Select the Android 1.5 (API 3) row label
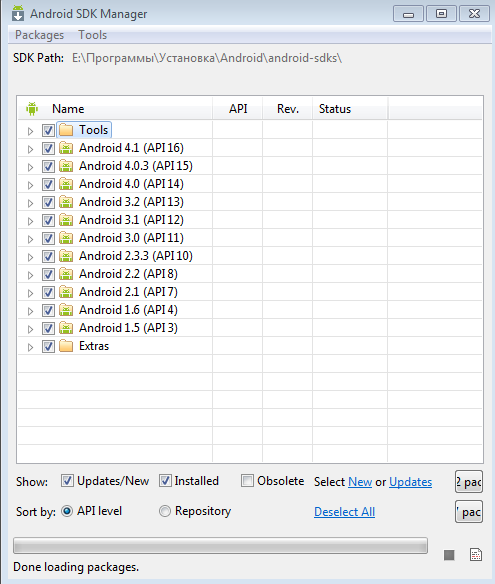The width and height of the screenshot is (495, 584). (128, 328)
